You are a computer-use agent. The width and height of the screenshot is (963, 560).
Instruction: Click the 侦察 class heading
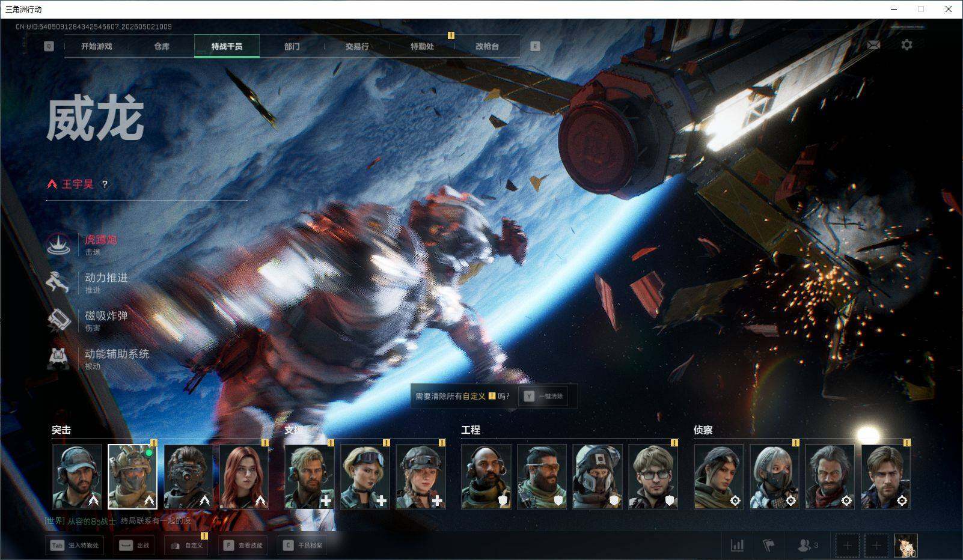pos(703,430)
